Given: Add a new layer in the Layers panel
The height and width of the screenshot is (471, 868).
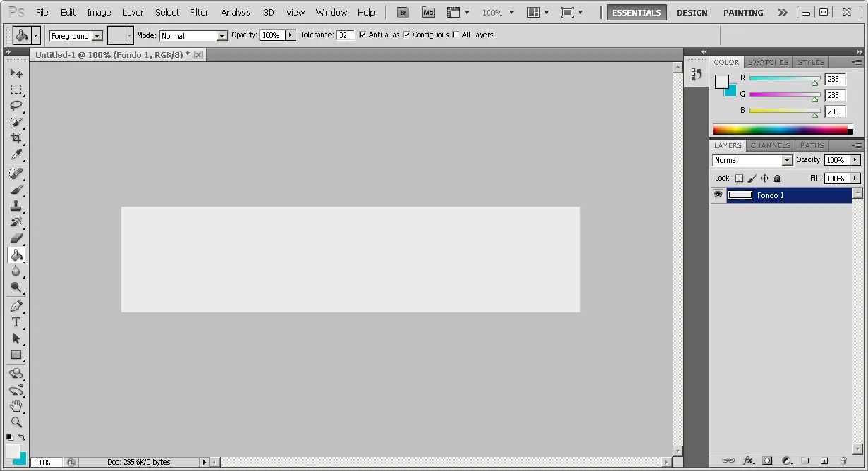Looking at the screenshot, I should click(x=824, y=460).
